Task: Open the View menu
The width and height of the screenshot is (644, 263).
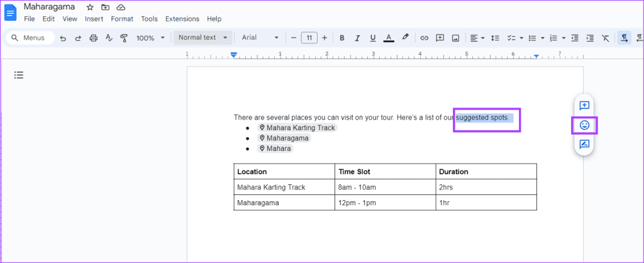Action: (x=70, y=19)
